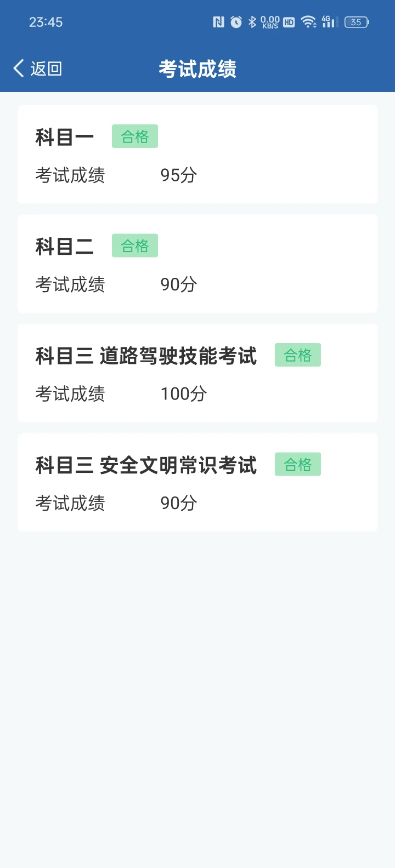Tap the Bluetooth status icon
395x868 pixels.
(252, 22)
